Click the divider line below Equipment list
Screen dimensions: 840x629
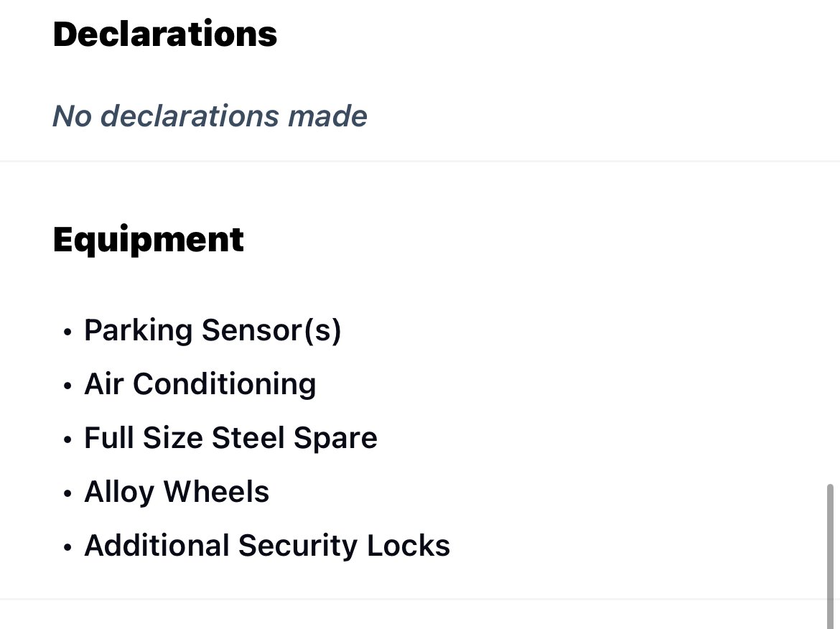tap(420, 598)
